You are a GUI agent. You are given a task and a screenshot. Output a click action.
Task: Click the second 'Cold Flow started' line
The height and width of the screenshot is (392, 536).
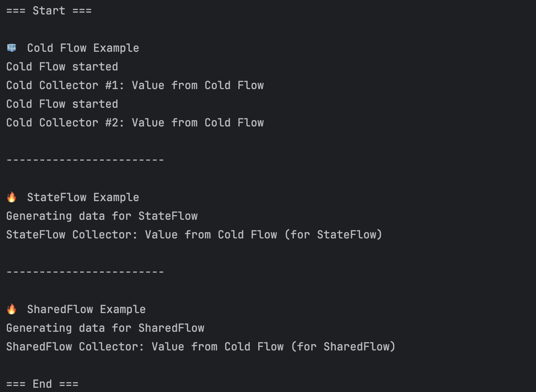62,104
